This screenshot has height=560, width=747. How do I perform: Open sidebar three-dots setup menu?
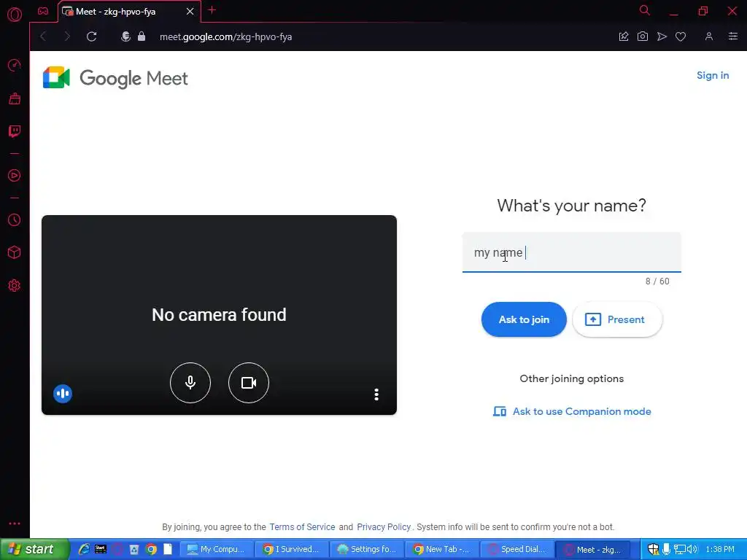tap(15, 524)
